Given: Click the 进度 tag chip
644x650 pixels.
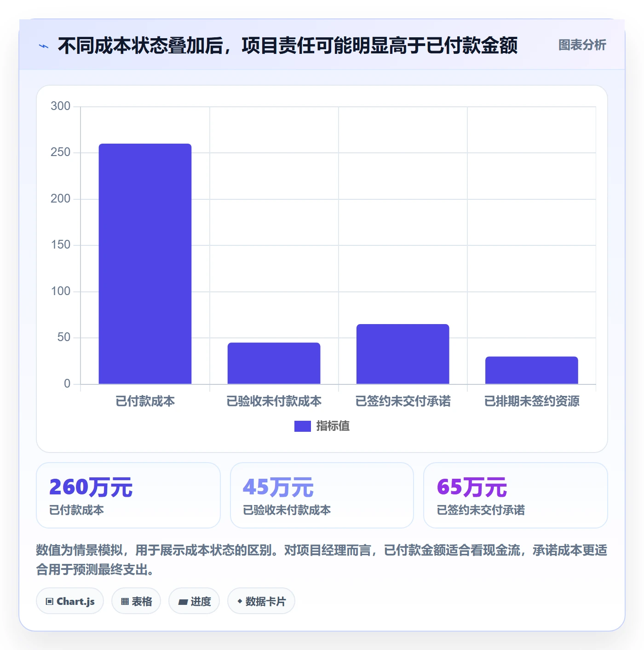Looking at the screenshot, I should tap(194, 601).
